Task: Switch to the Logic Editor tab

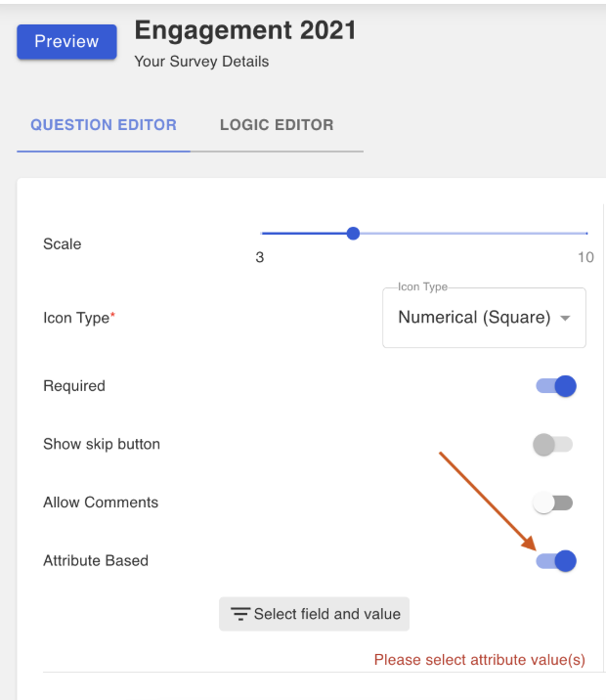Action: click(x=277, y=125)
